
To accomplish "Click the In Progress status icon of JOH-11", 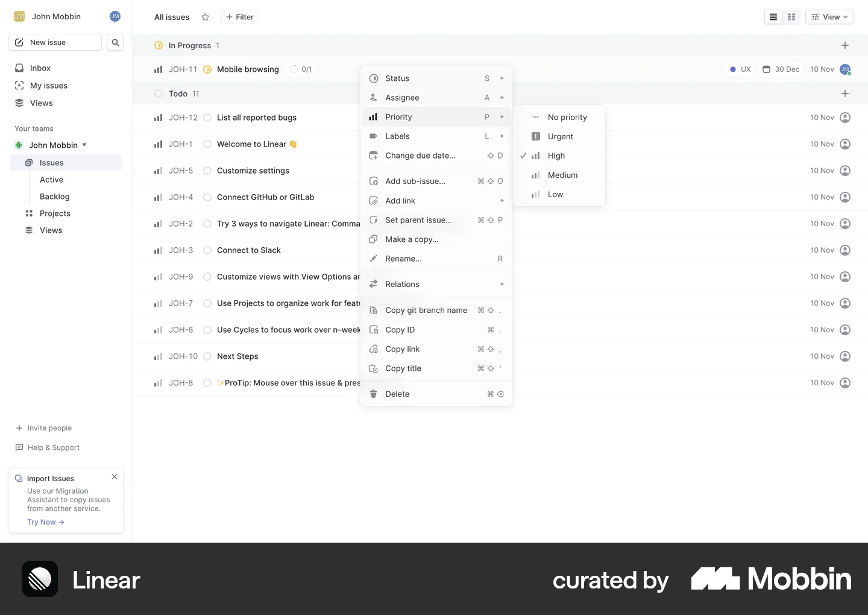I will 207,69.
